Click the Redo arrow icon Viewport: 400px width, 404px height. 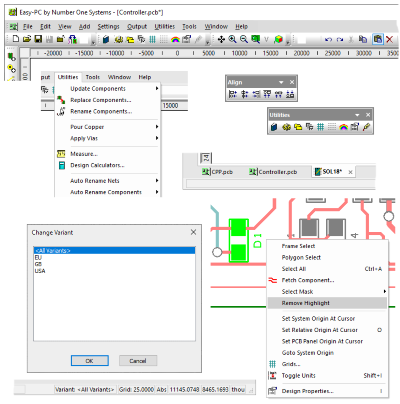pyautogui.click(x=340, y=40)
